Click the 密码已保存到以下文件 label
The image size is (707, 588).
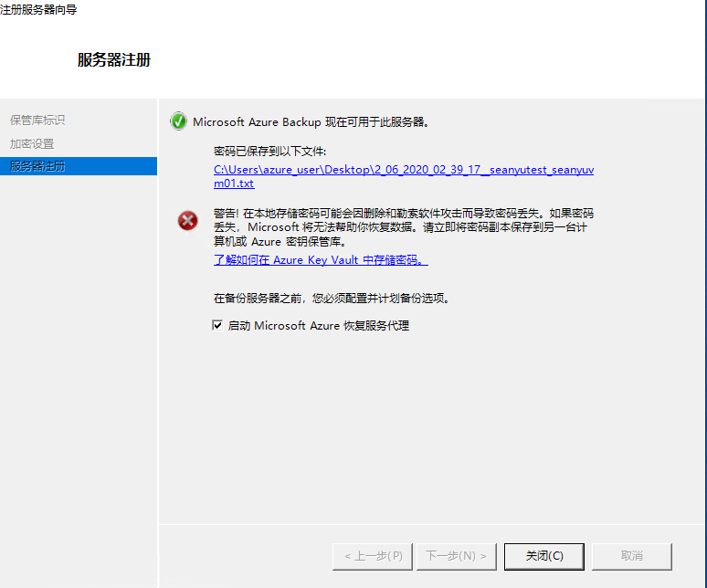[x=269, y=152]
